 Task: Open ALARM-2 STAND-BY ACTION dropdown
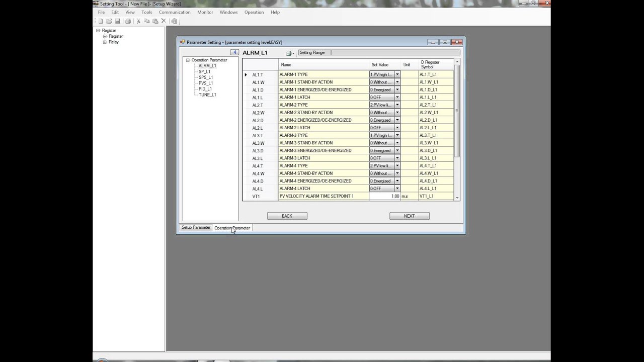coord(397,113)
